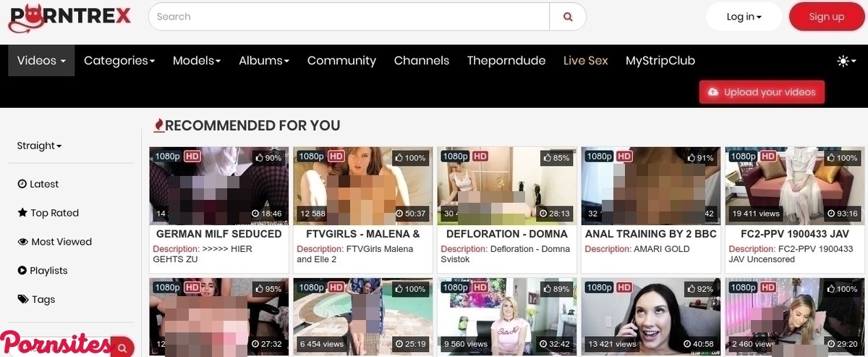Click the sun theme switcher icon
Screen dimensions: 868x357
pyautogui.click(x=843, y=61)
